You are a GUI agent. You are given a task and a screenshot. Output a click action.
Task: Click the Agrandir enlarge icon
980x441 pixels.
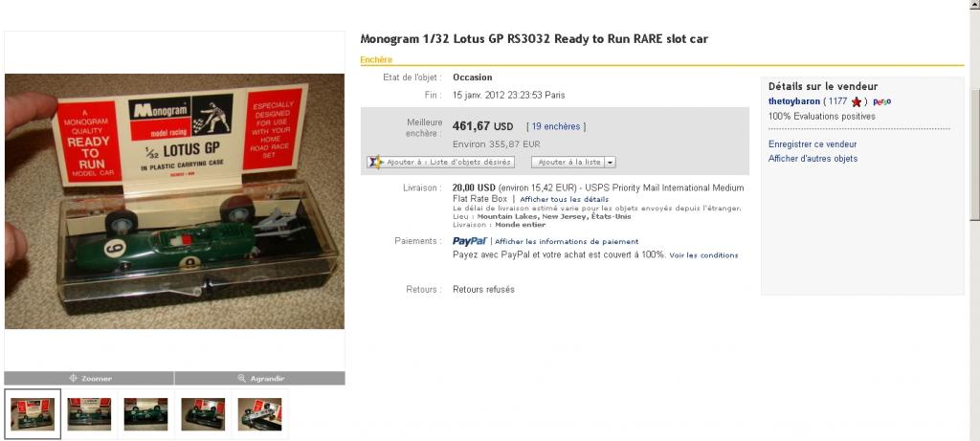242,379
